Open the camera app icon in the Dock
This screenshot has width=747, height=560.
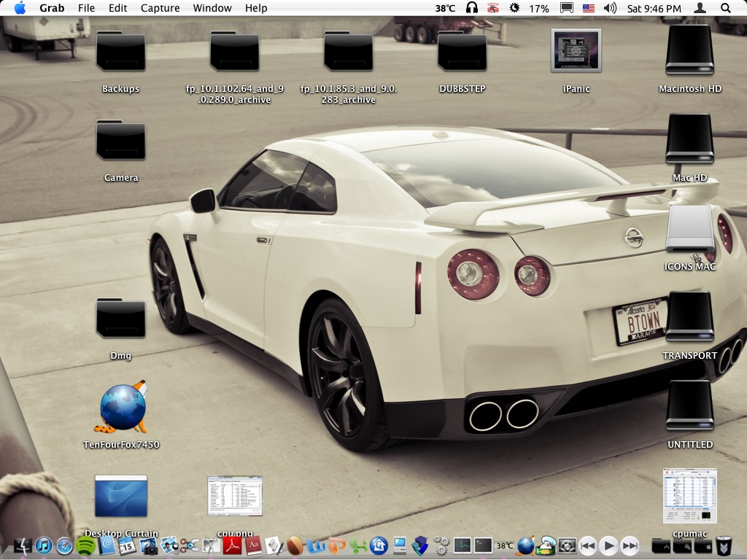click(x=148, y=545)
